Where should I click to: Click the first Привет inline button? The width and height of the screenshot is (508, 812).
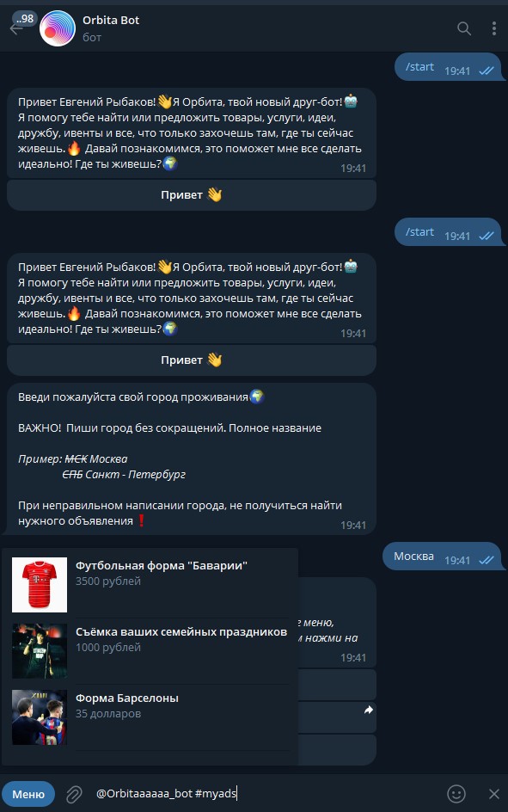tap(192, 195)
